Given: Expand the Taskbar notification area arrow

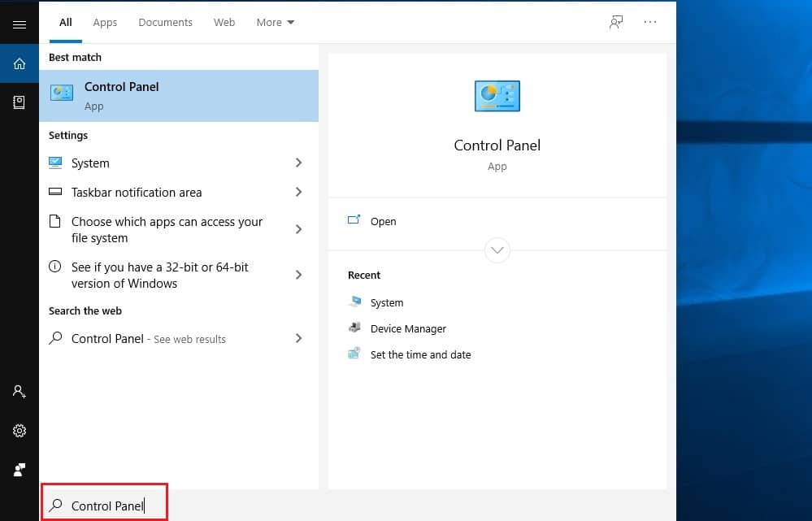Looking at the screenshot, I should pos(299,192).
